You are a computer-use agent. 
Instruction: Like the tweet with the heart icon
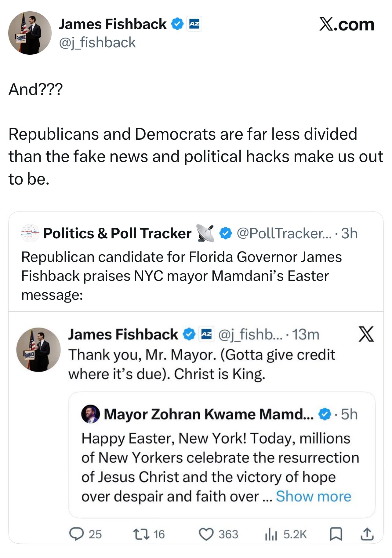[206, 534]
